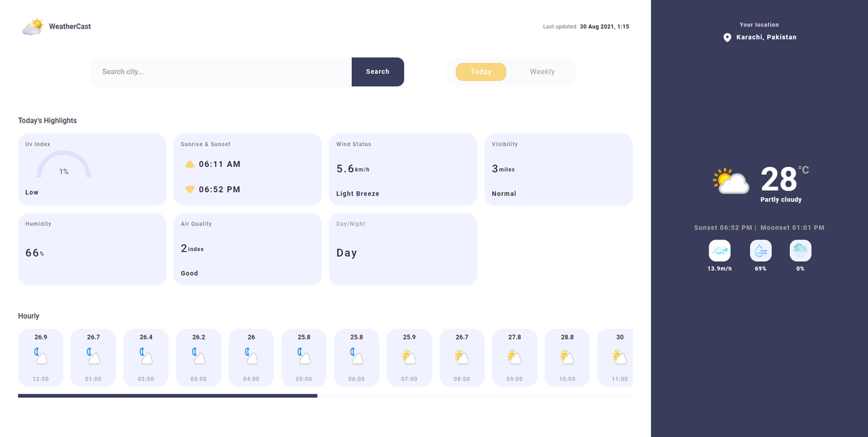Click the UV Index Low label
The image size is (868, 437).
coord(32,193)
